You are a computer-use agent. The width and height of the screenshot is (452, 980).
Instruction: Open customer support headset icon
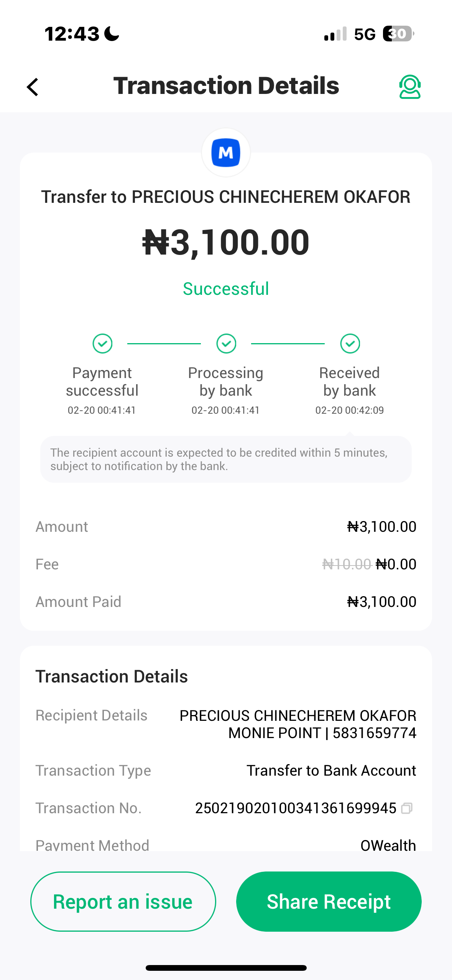point(409,87)
